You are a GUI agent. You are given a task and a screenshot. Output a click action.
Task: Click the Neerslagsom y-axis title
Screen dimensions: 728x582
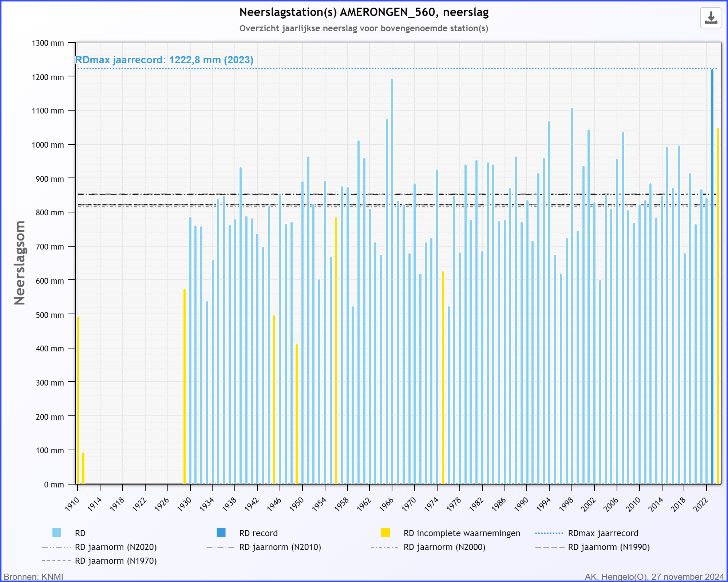pos(20,263)
